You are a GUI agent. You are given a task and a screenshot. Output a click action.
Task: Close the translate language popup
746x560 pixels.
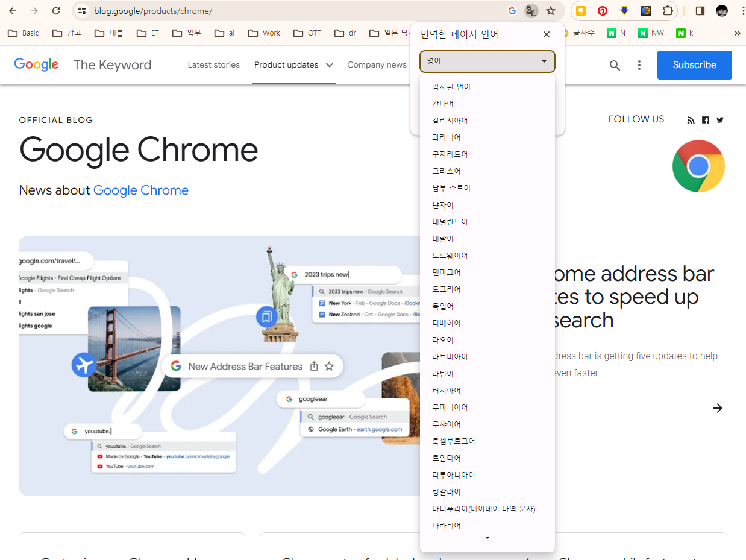point(547,34)
